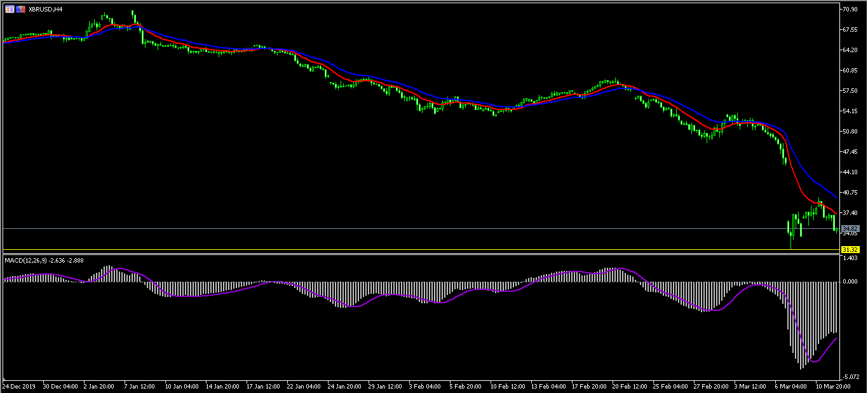Click the 50.80 price scale label
The height and width of the screenshot is (393, 868).
(850, 132)
